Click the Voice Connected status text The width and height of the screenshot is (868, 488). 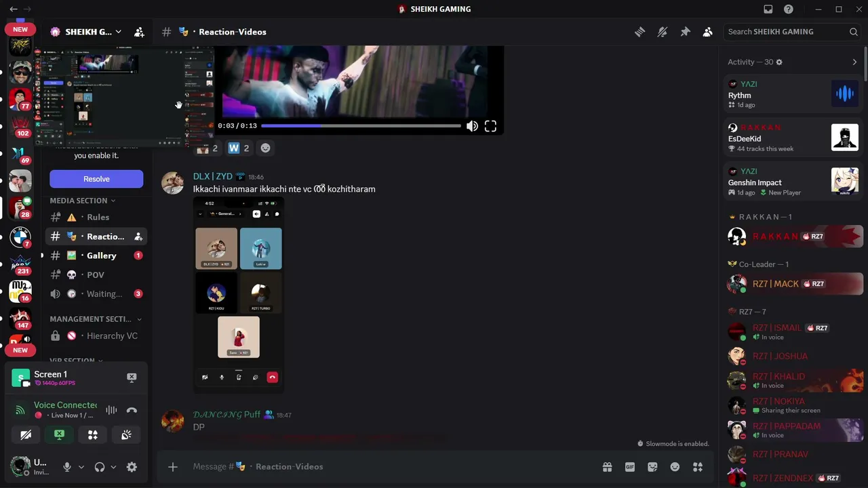coord(65,405)
